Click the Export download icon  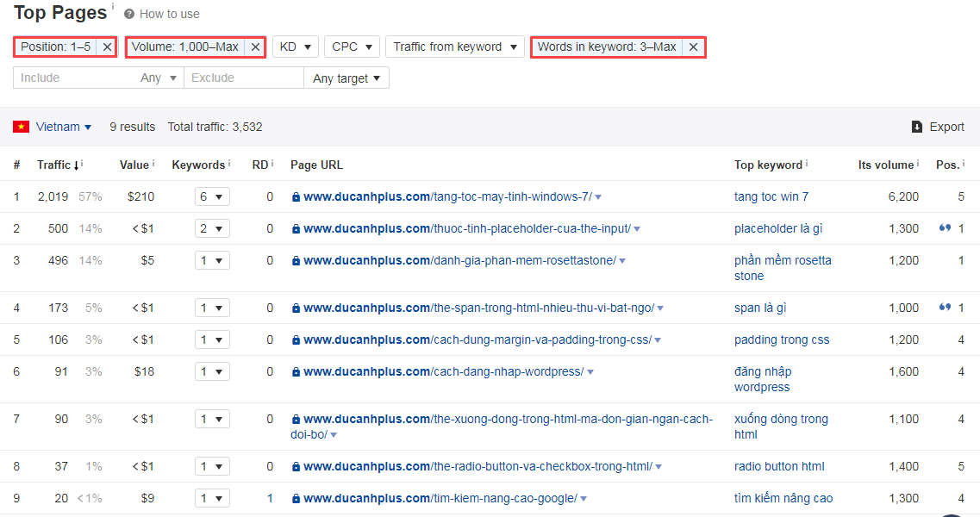tap(917, 127)
